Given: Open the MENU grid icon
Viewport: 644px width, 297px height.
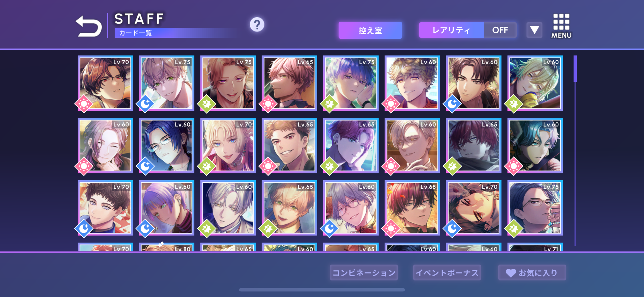Looking at the screenshot, I should (561, 26).
